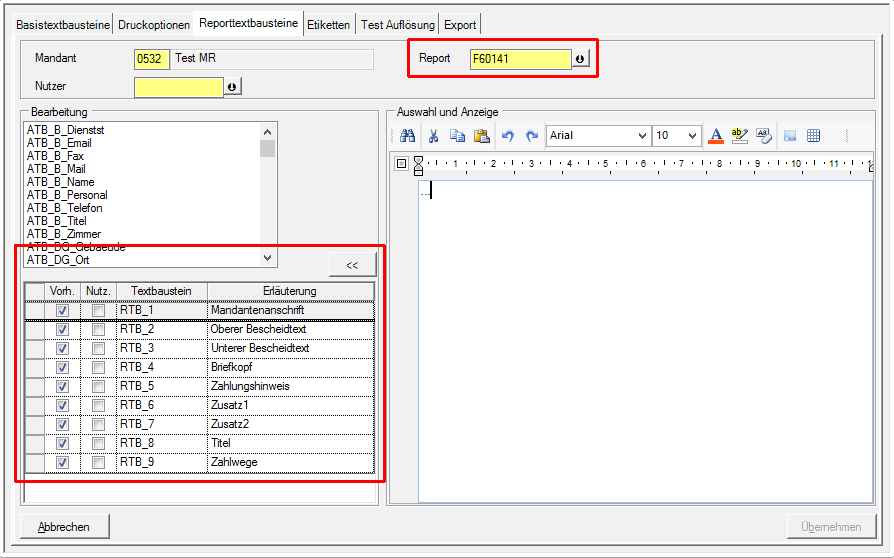Click the clipboard paste icon

[x=481, y=136]
